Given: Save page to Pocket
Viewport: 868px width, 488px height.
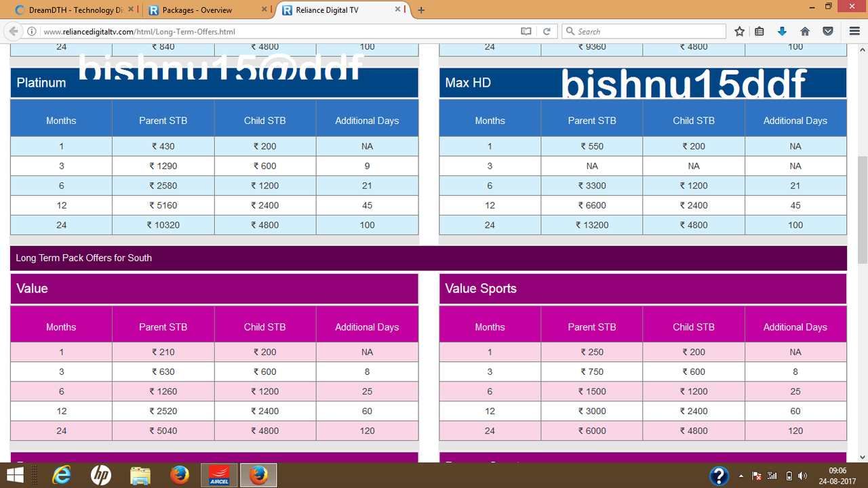Looking at the screenshot, I should (x=828, y=31).
